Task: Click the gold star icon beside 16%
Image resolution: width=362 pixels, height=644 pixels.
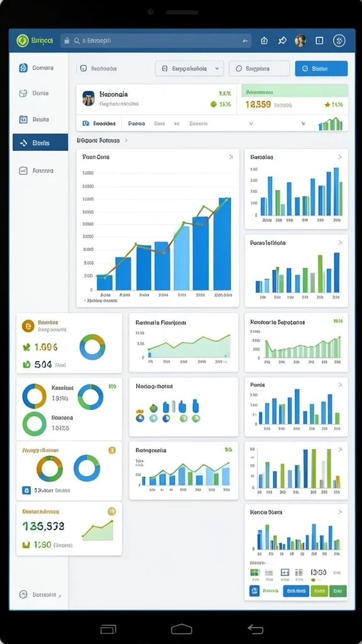Action: pos(327,105)
